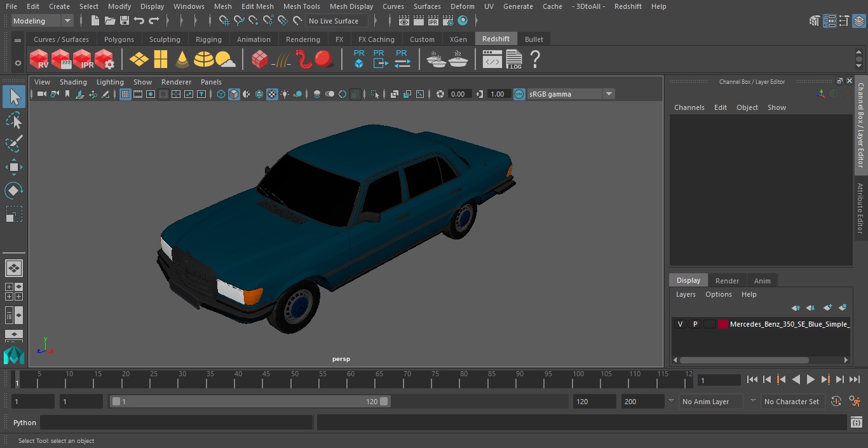Step back to previous key
Viewport: 868px width, 448px height.
tap(781, 379)
